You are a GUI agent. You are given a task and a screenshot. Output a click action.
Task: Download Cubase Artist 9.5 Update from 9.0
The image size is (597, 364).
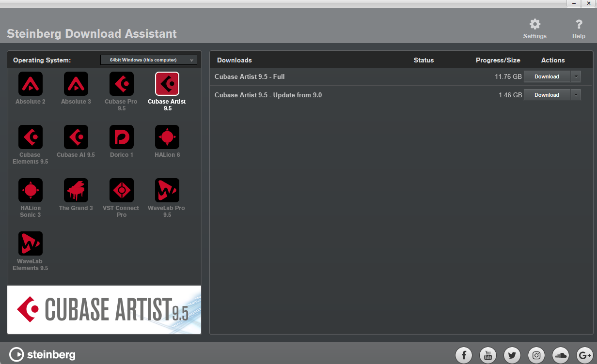click(547, 95)
